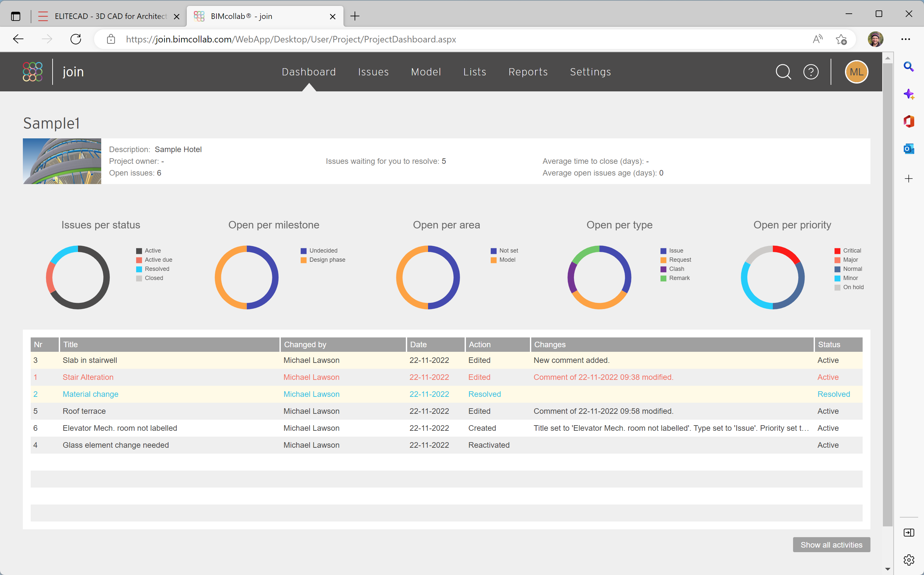The image size is (924, 575).
Task: Click the Show all activities button
Action: (831, 544)
